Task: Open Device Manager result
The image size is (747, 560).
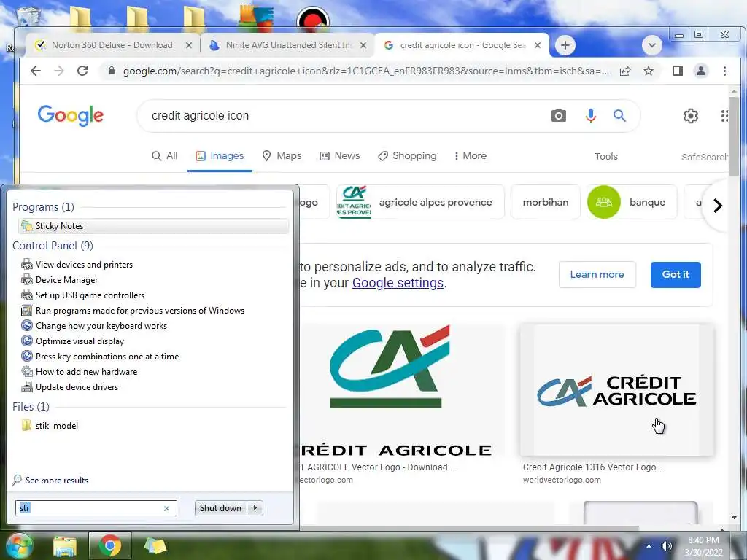Action: coord(66,280)
